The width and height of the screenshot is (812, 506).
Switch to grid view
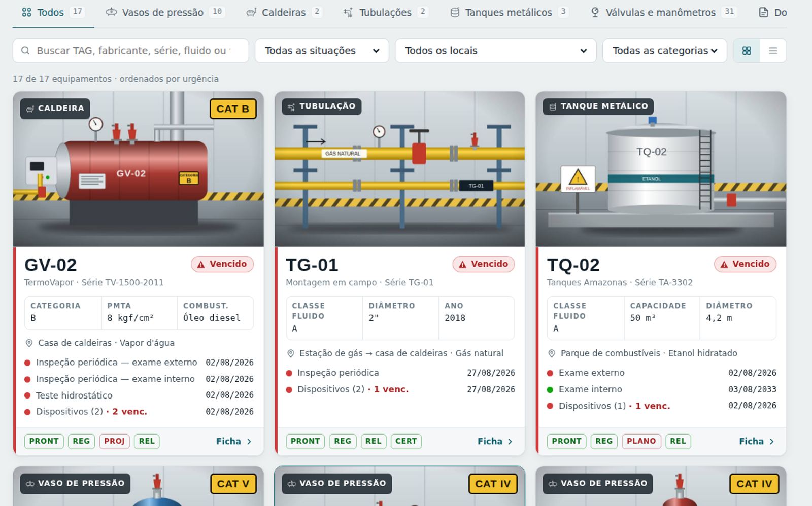point(747,51)
